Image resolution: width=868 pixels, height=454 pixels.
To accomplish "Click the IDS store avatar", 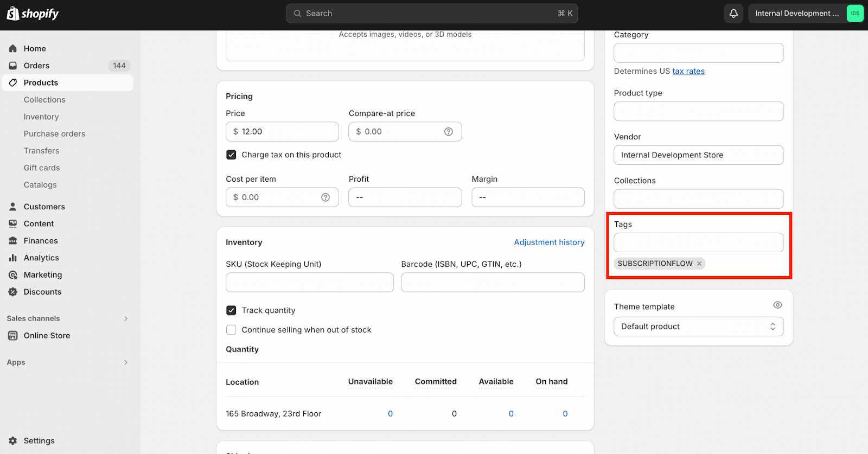I will [855, 14].
